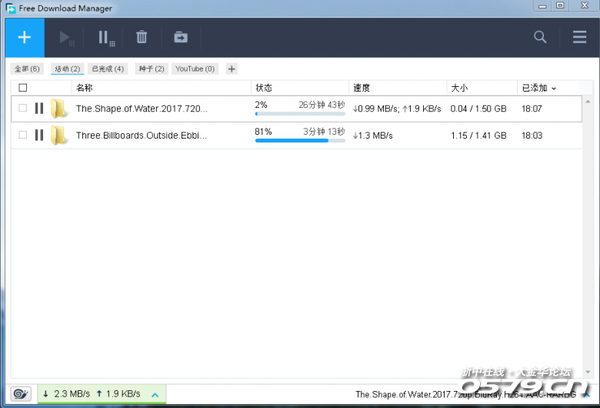Image resolution: width=600 pixels, height=408 pixels.
Task: Pause Three.Billboards download
Action: tap(39, 136)
